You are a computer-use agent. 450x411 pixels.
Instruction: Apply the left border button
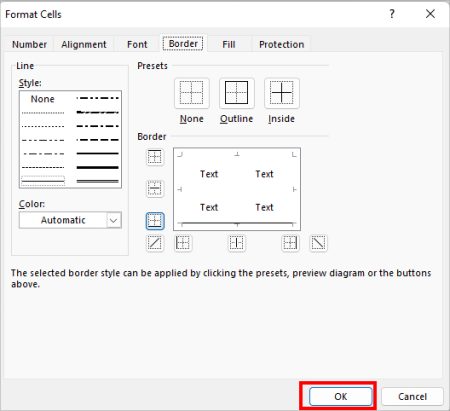(x=183, y=243)
